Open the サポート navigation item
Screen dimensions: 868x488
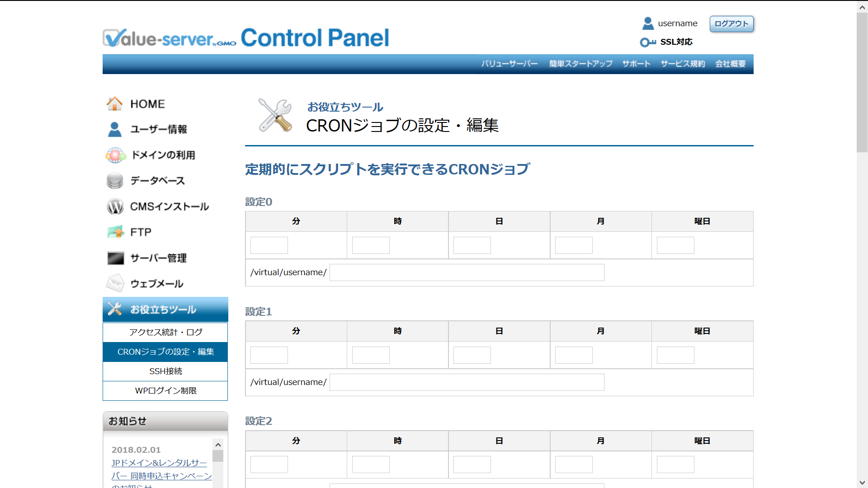tap(636, 64)
